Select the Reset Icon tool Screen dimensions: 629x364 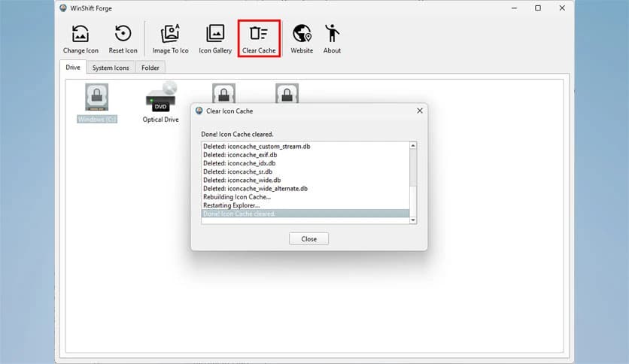pyautogui.click(x=123, y=39)
